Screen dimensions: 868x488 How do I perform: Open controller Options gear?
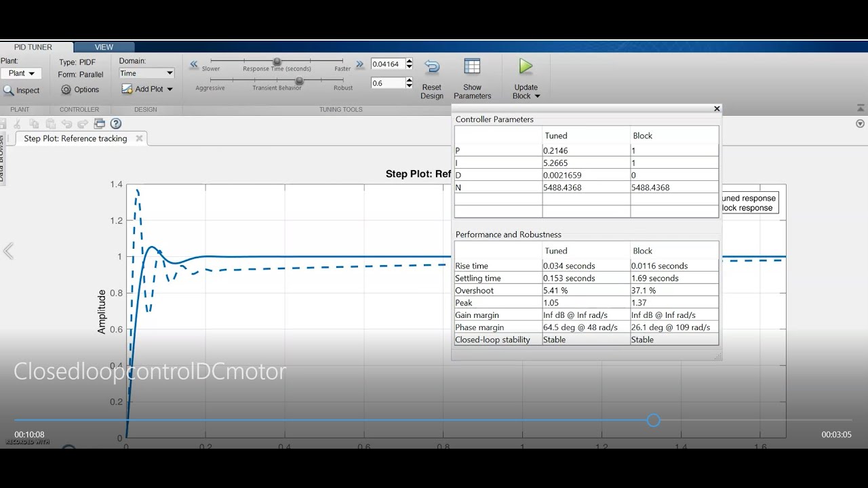point(66,89)
